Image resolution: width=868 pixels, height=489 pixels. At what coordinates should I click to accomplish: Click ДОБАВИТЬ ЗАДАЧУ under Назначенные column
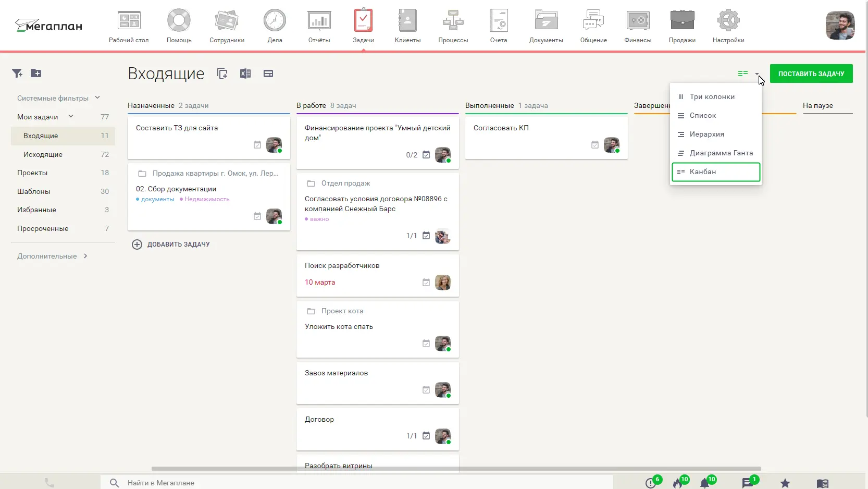click(x=171, y=244)
